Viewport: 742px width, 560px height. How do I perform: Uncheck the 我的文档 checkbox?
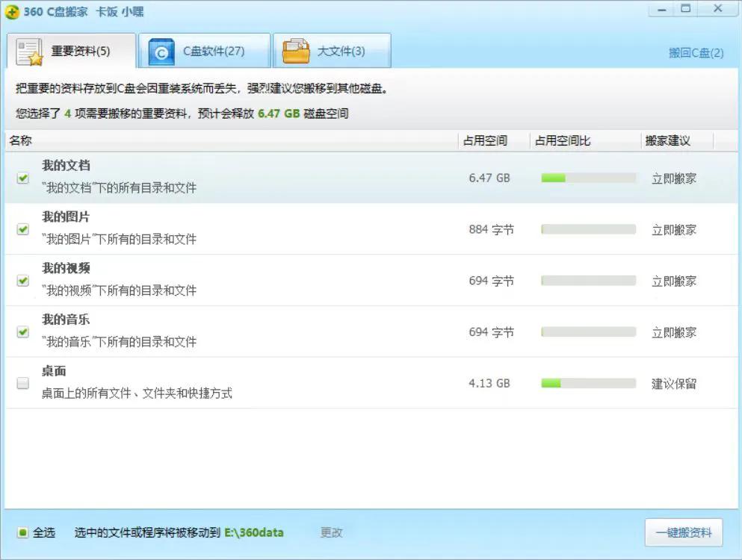coord(22,177)
